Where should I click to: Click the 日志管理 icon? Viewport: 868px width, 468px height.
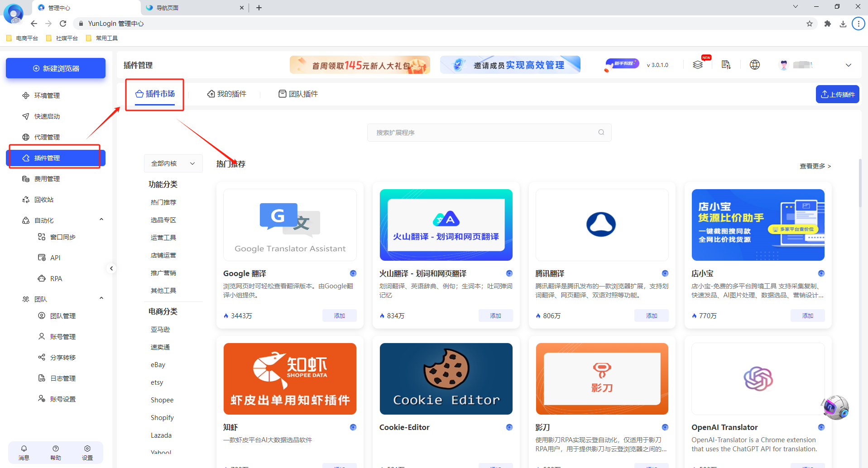(42, 378)
